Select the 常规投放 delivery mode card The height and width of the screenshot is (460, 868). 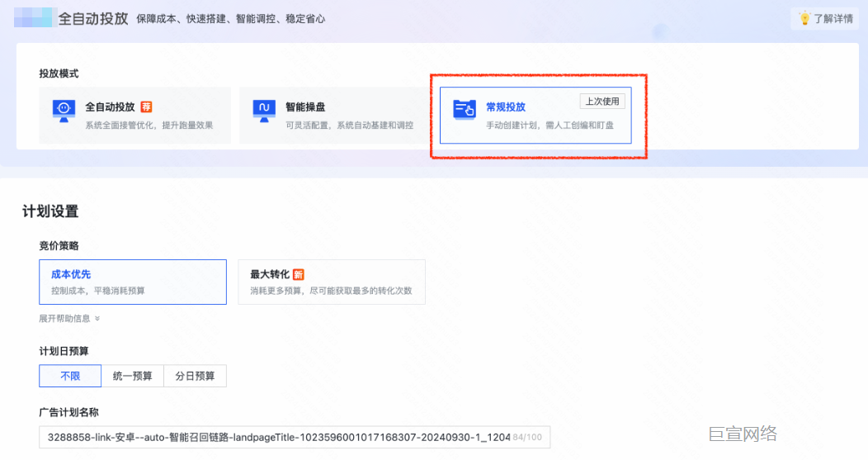(535, 116)
